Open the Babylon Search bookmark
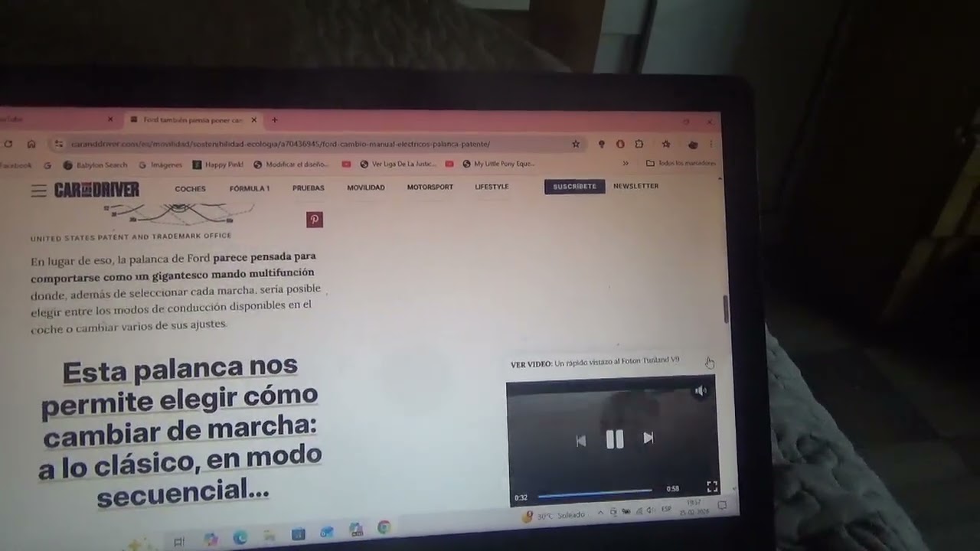Screen dimensions: 980x551 [96, 165]
